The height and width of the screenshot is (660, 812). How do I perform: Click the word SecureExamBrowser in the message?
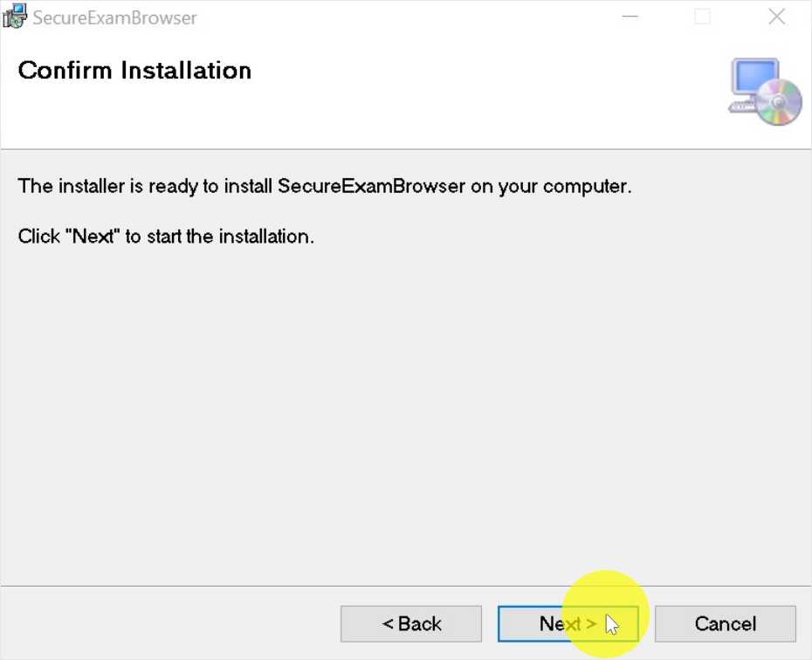point(371,186)
